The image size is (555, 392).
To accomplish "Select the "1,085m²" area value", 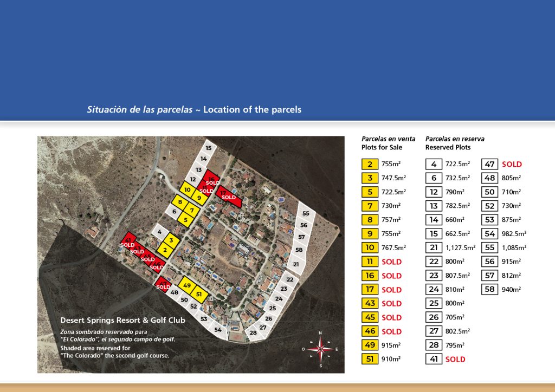I will (x=514, y=247).
